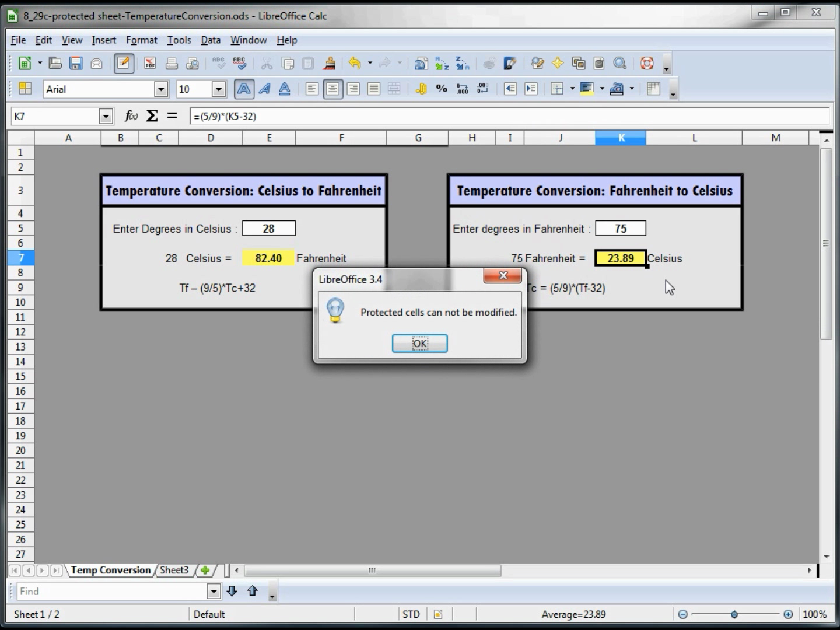
Task: Toggle the Edit File mode button
Action: tap(124, 64)
